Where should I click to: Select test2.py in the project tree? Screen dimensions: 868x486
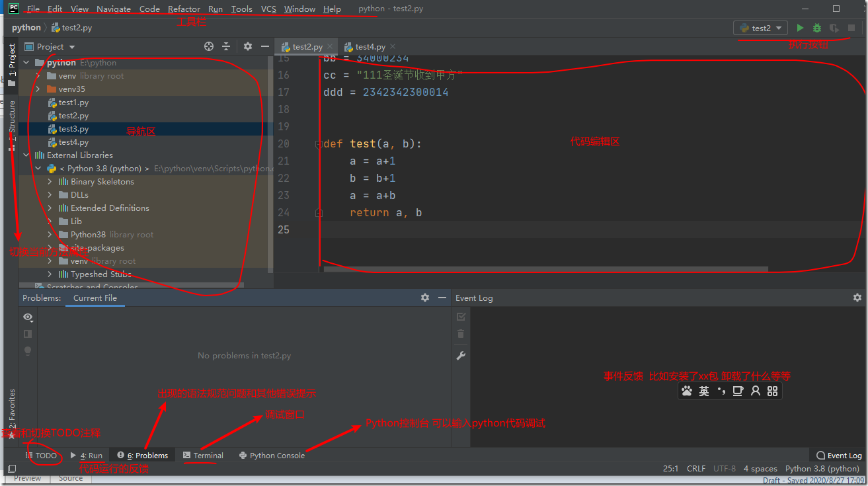pos(73,116)
